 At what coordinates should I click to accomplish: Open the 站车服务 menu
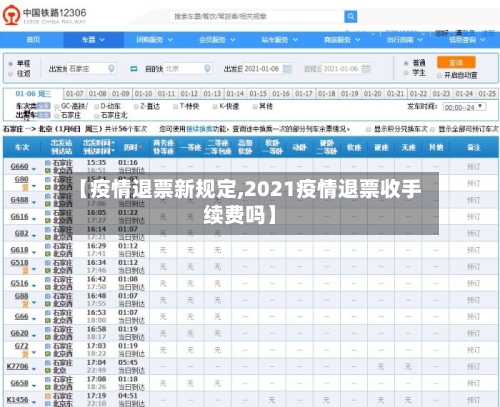280,40
